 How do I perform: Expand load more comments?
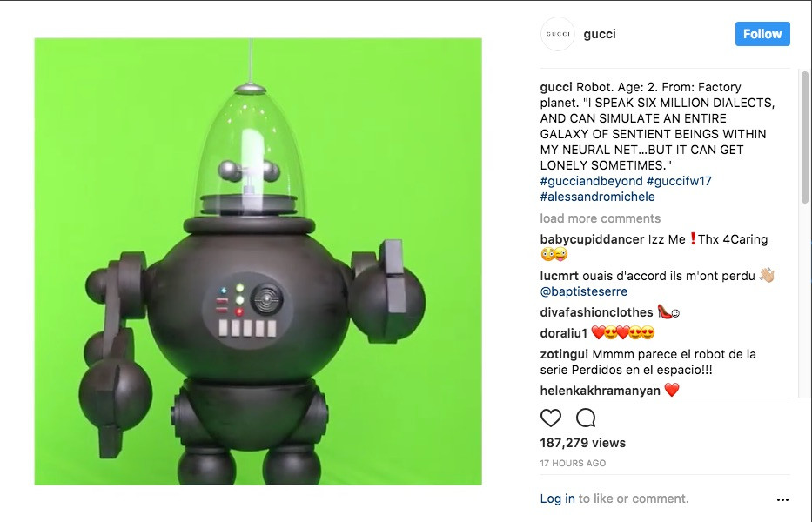(x=601, y=218)
